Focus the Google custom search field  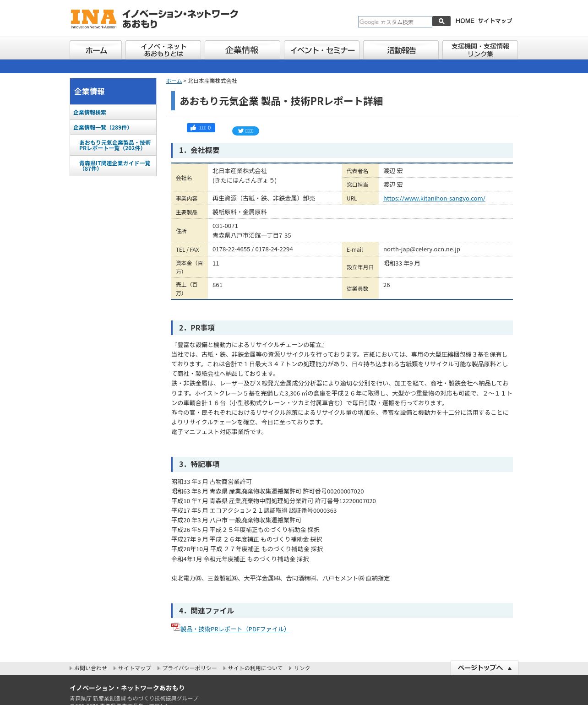(395, 22)
